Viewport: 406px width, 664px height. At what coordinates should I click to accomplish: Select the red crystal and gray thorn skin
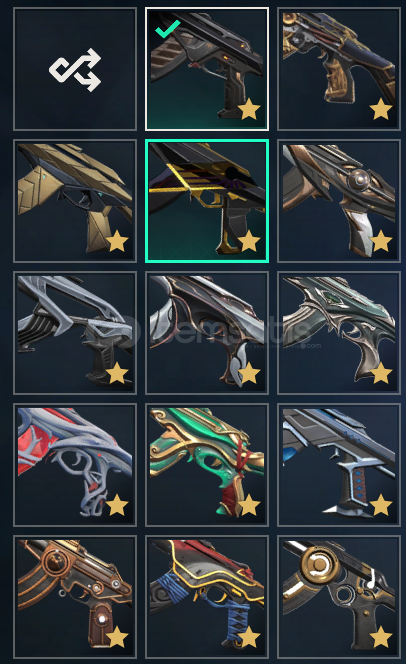pos(75,465)
